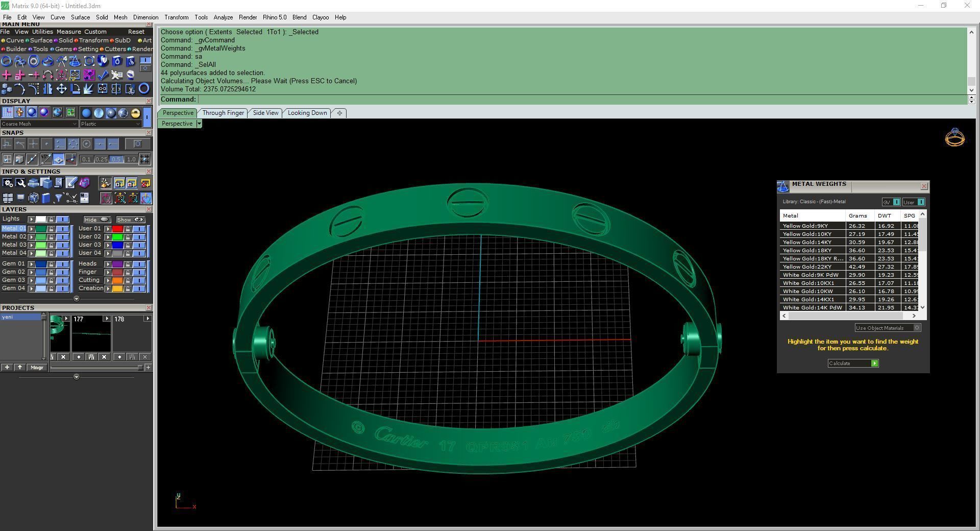
Task: Toggle visibility switch of Metal 02 layer
Action: point(62,237)
